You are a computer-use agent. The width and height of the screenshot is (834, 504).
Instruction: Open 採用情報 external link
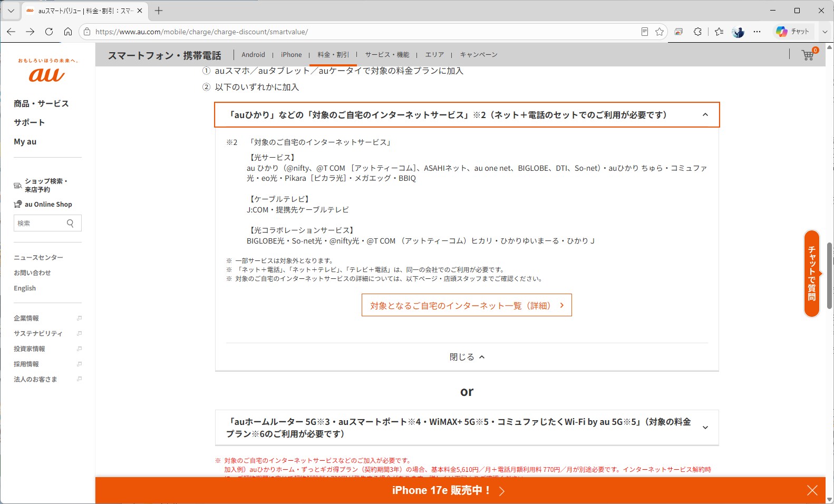[x=47, y=364]
